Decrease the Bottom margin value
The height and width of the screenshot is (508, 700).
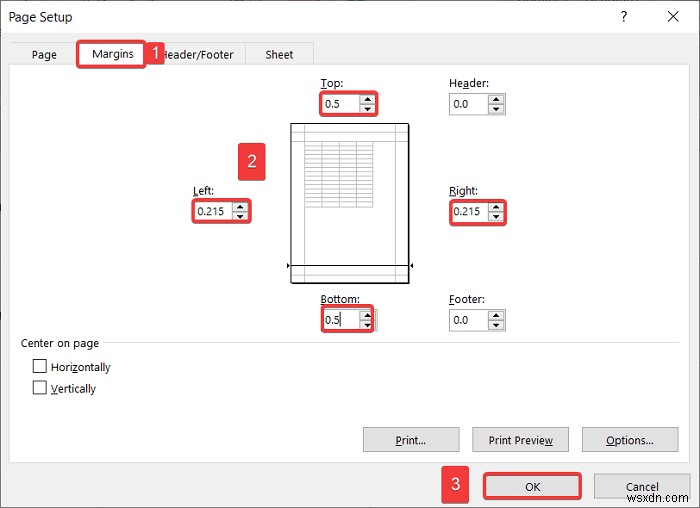point(367,325)
